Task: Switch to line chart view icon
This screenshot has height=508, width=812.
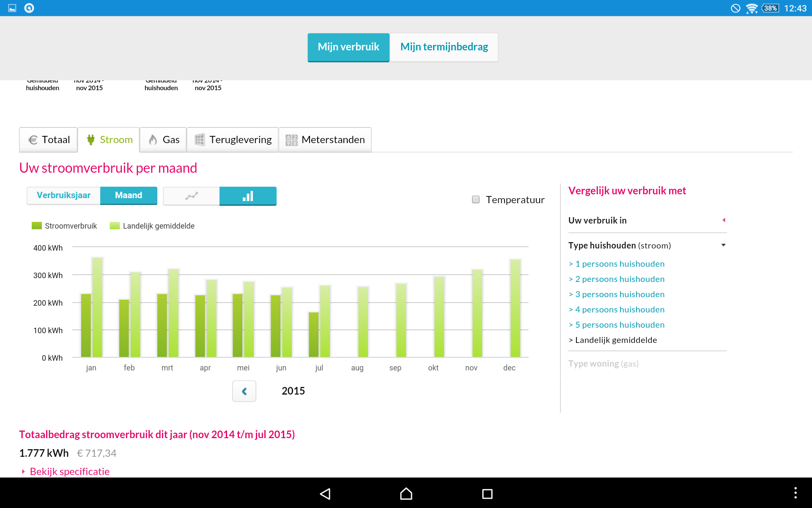Action: [x=191, y=196]
